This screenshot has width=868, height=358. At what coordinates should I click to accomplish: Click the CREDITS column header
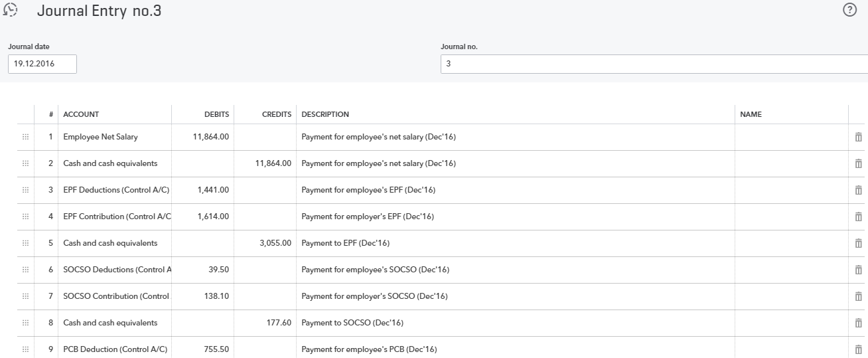[x=277, y=114]
